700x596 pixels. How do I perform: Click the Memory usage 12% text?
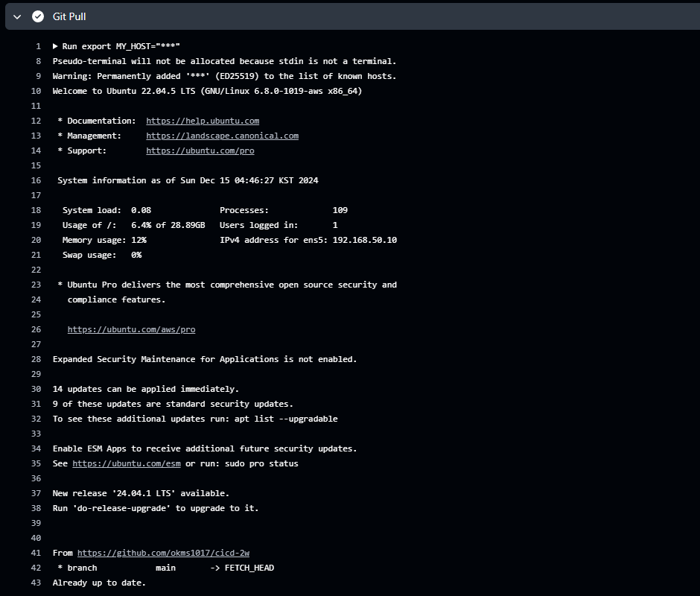(104, 240)
